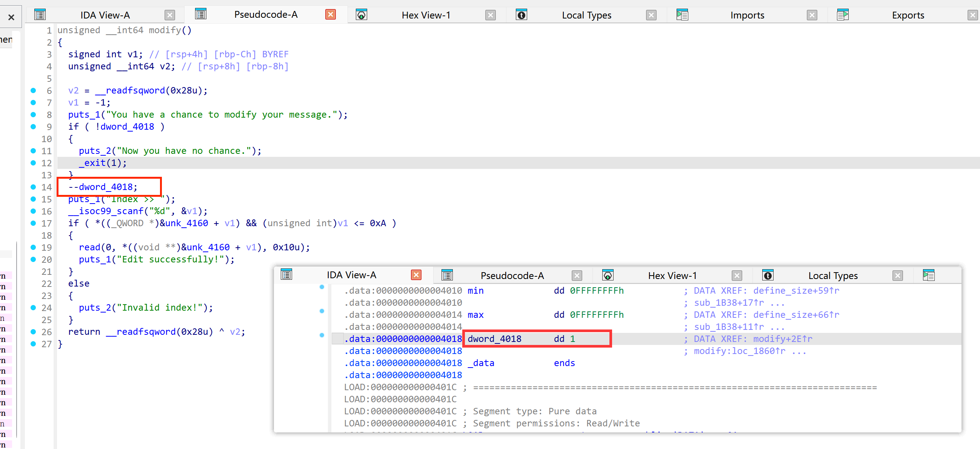Toggle breakpoint dot on line 26

(33, 332)
